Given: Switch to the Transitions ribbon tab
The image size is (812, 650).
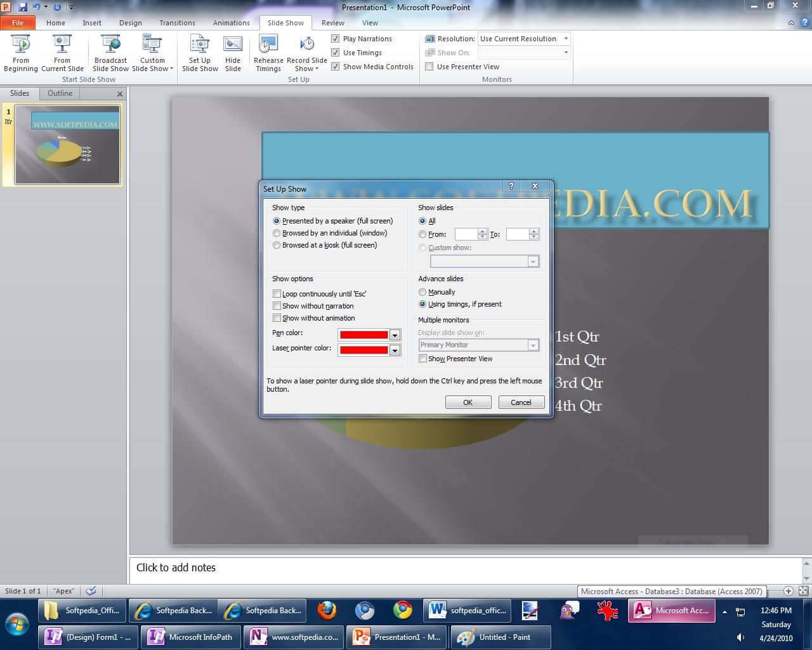Looking at the screenshot, I should tap(177, 23).
